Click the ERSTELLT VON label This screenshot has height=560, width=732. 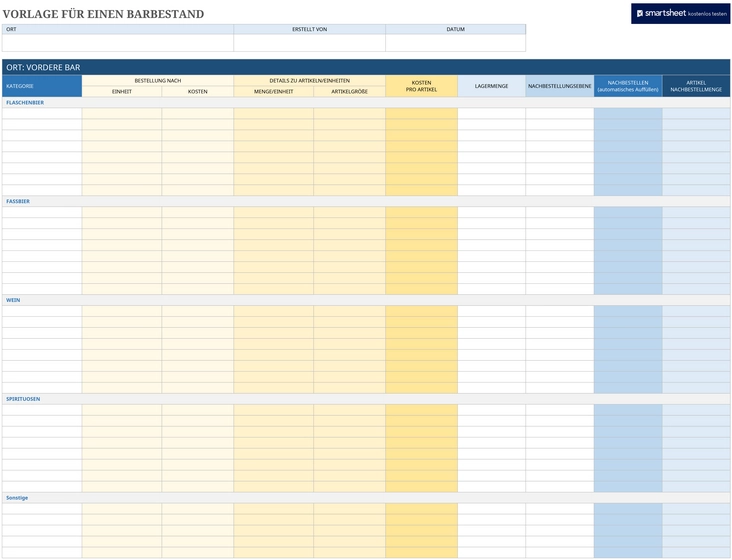point(310,29)
